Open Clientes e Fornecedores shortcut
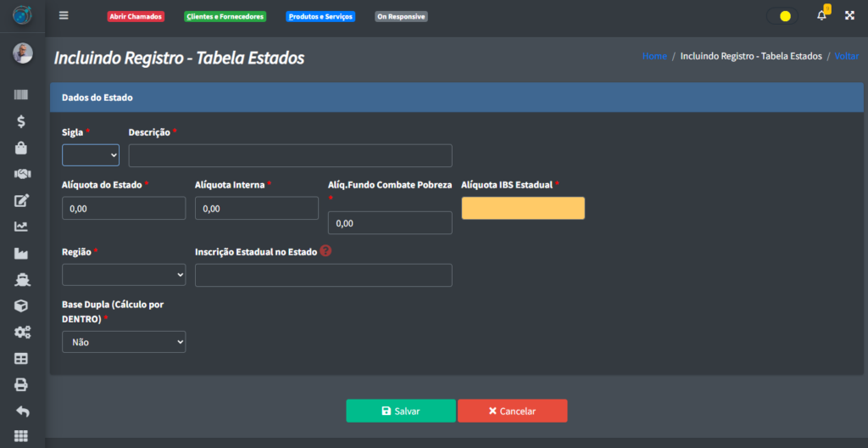 pos(225,17)
